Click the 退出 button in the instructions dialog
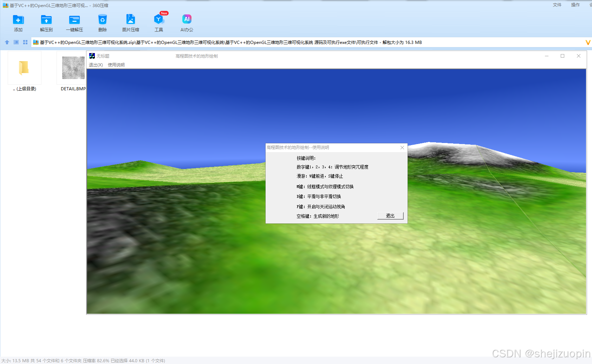Screen dimensions: 592x364 (x=390, y=216)
